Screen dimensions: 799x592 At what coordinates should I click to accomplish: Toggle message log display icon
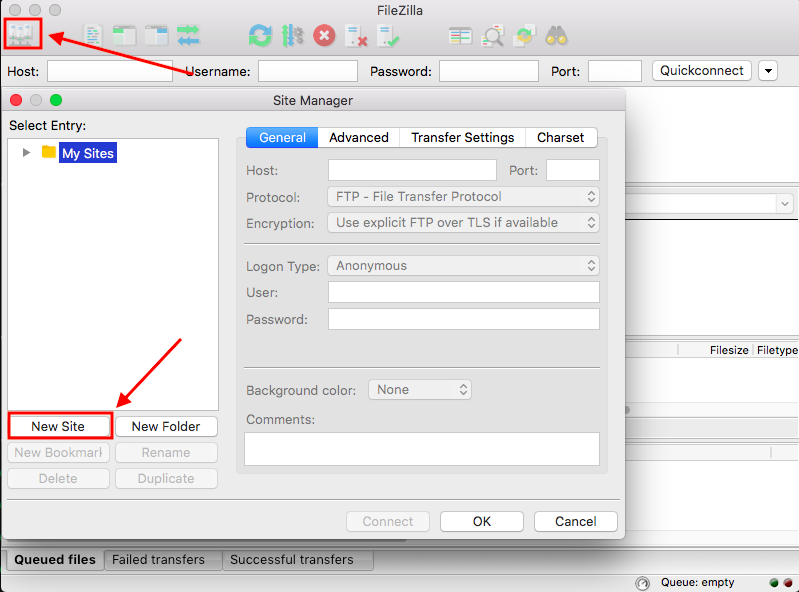click(93, 36)
